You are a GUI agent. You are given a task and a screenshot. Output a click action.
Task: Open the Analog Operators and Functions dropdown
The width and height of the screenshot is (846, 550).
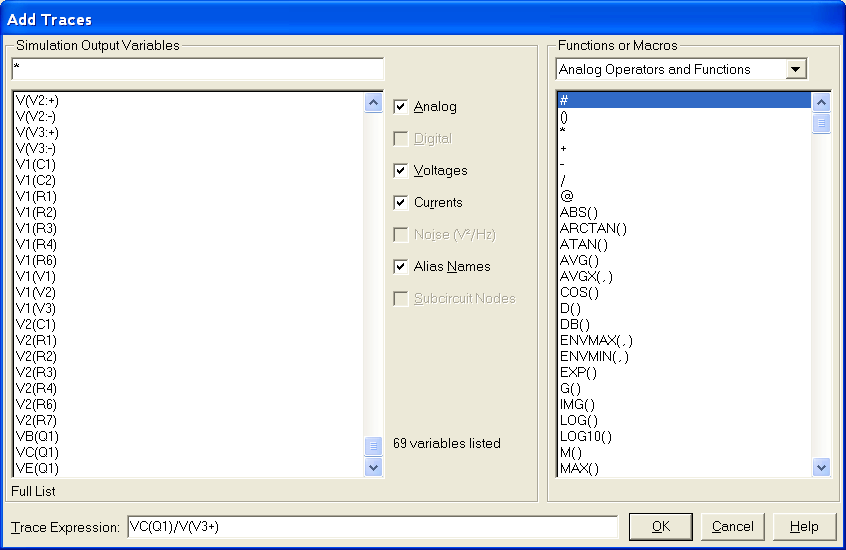click(x=796, y=70)
